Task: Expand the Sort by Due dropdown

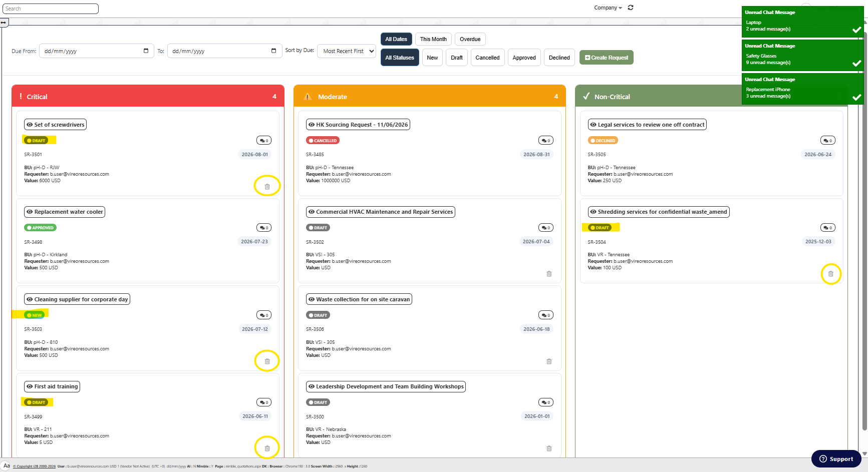Action: (347, 51)
